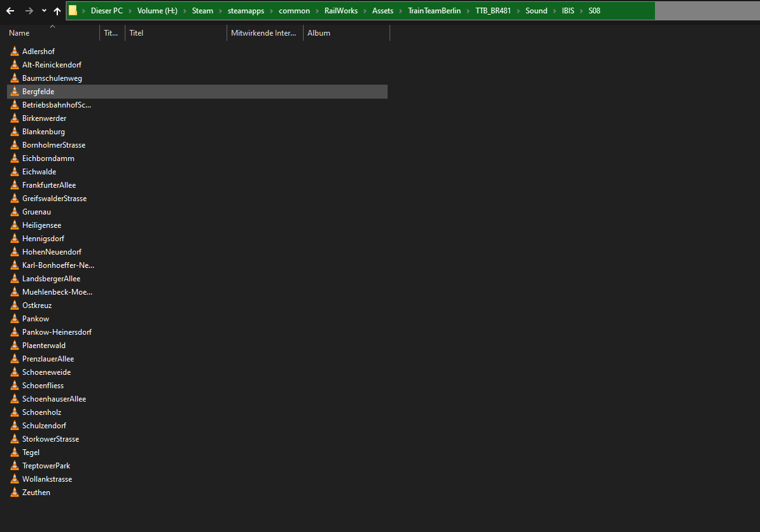760x532 pixels.
Task: Select file name PrenzlauerAllee
Action: [48, 358]
